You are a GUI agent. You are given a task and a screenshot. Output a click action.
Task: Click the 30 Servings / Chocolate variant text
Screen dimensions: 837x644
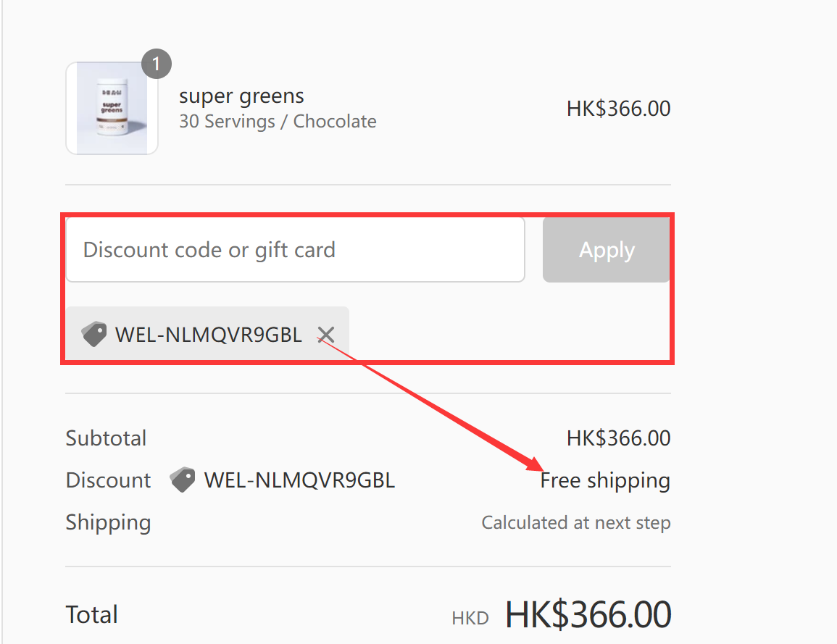pos(278,121)
